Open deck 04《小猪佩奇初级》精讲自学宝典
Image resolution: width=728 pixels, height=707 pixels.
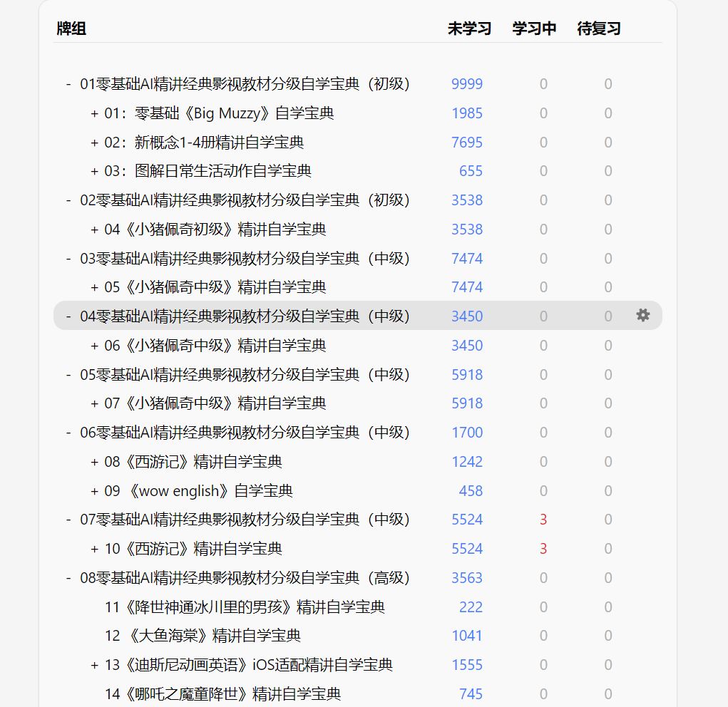215,229
